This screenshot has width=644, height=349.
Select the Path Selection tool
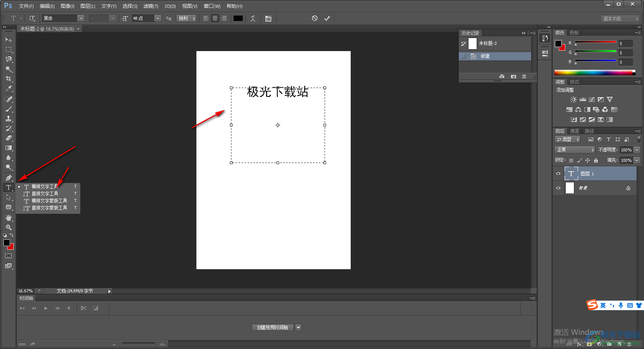click(9, 197)
